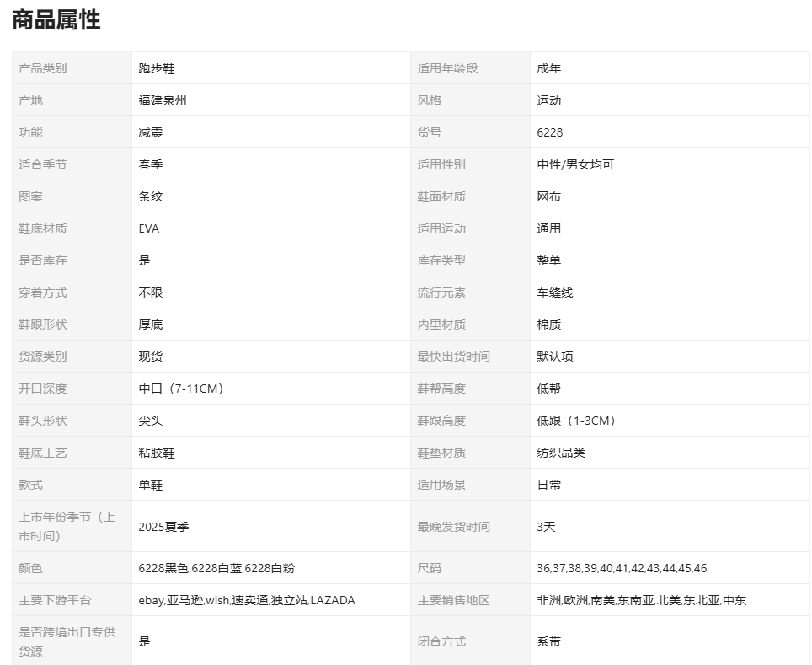The width and height of the screenshot is (812, 665).
Task: Click the downstream platforms list starting with ebay
Action: click(247, 600)
